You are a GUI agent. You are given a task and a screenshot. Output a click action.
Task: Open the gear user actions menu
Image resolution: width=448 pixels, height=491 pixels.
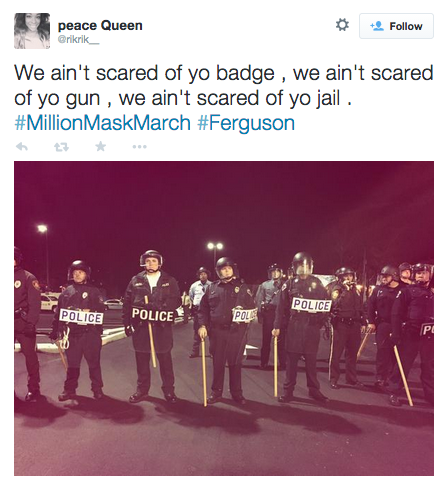342,25
